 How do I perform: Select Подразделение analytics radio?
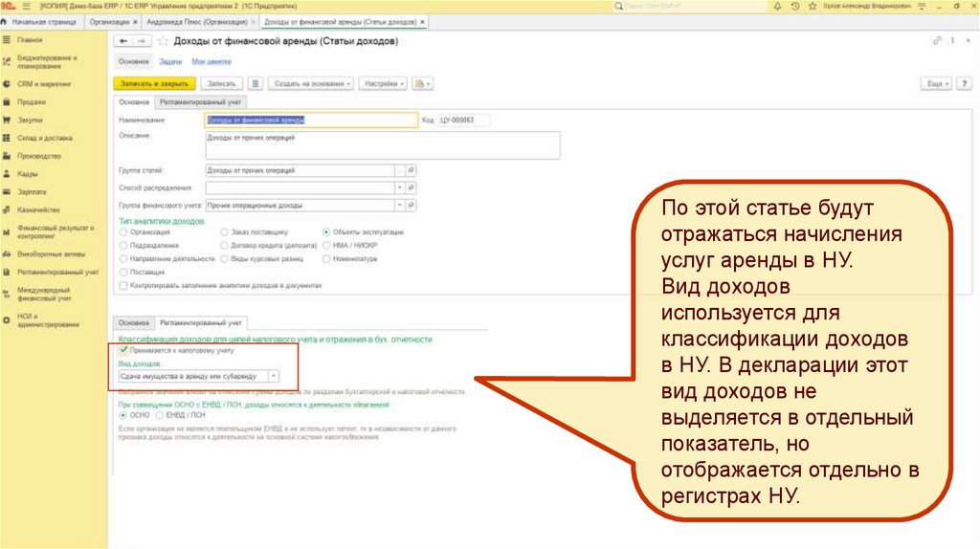[x=123, y=246]
